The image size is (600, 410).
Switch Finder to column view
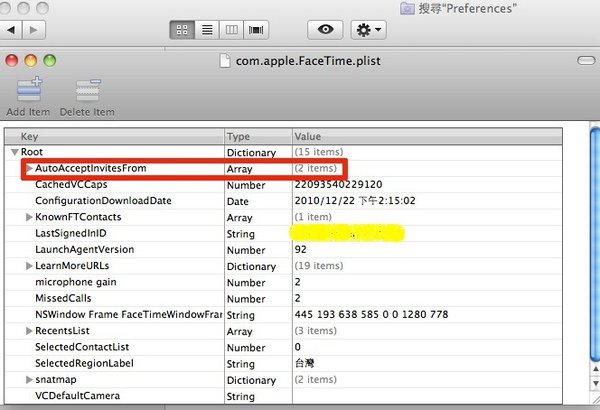[232, 30]
